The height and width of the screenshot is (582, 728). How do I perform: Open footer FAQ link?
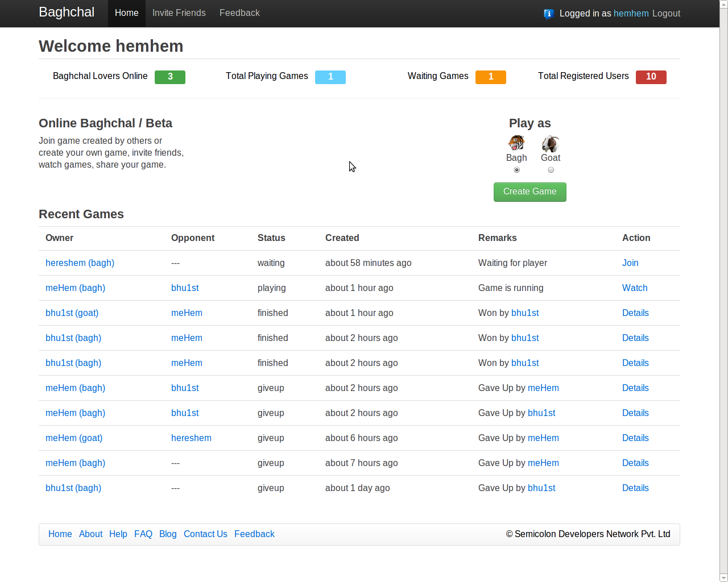[x=143, y=534]
